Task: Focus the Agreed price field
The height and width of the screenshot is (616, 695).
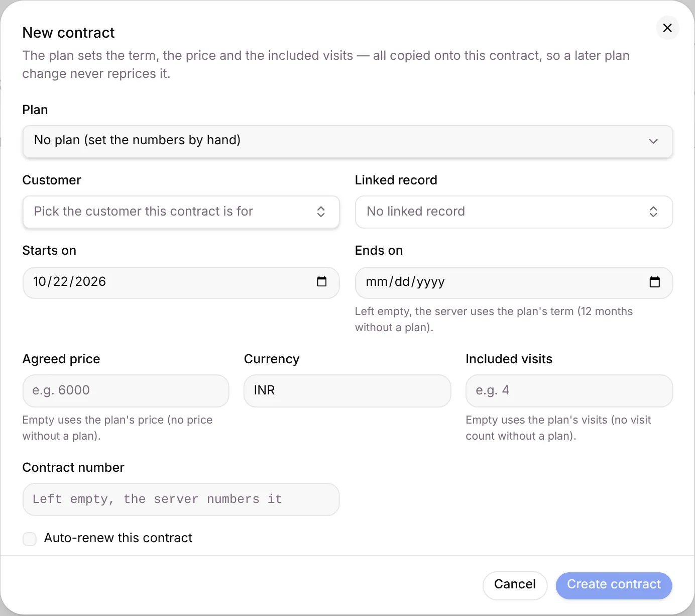Action: [126, 391]
